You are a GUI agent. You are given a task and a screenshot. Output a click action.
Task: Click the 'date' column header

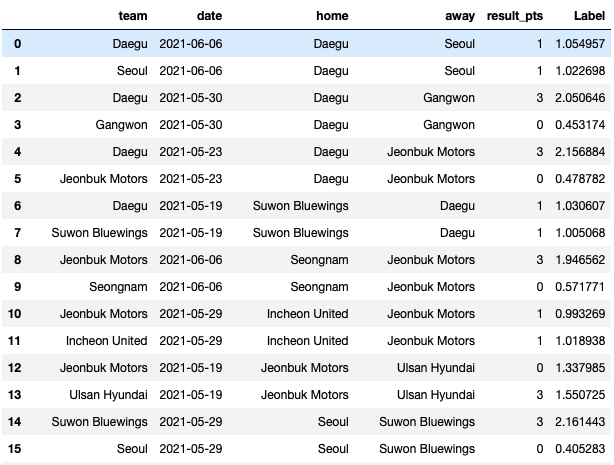click(209, 16)
